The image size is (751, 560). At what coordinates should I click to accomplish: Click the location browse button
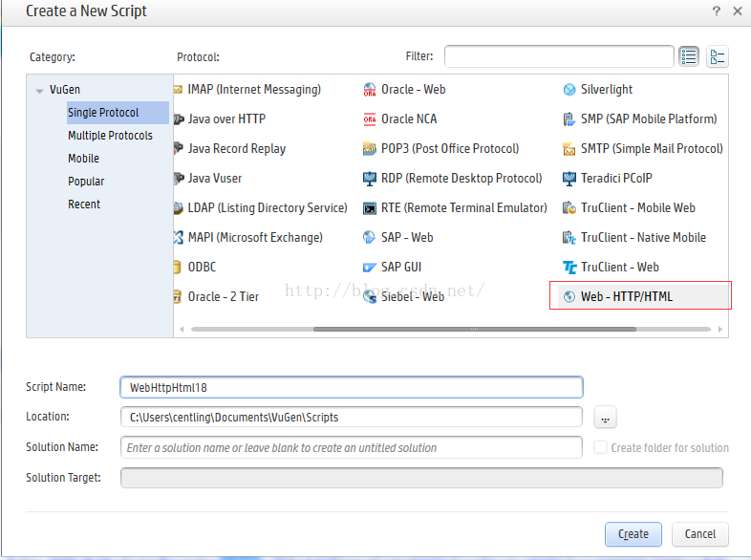coord(605,418)
